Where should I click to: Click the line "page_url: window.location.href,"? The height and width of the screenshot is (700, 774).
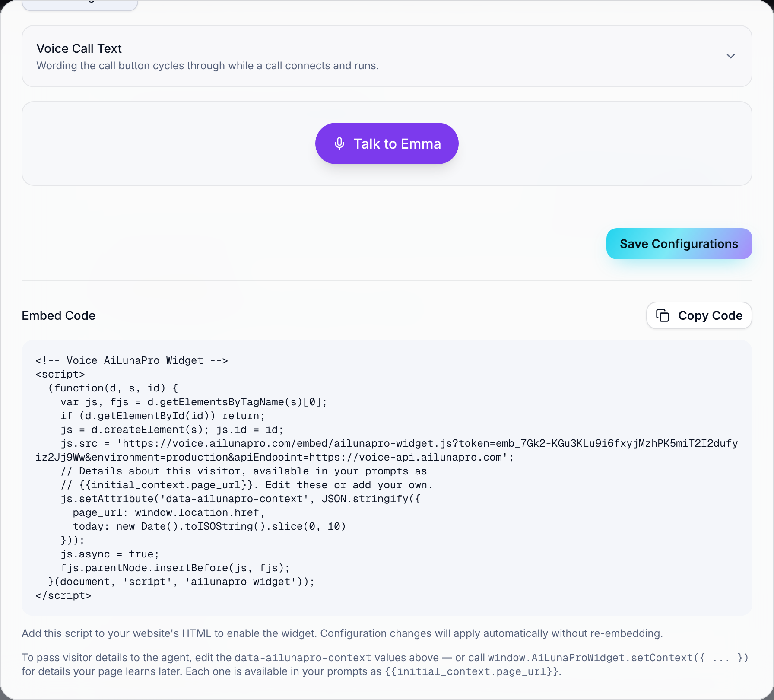(x=168, y=512)
